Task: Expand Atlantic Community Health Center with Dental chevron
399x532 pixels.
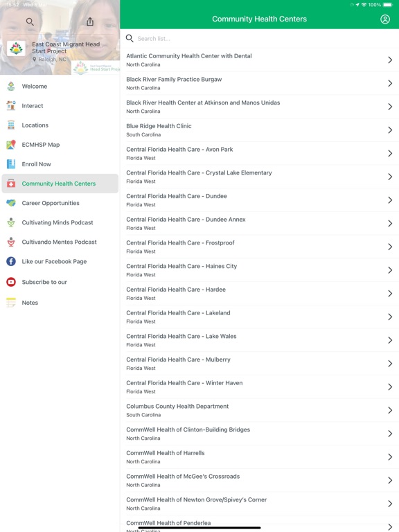Action: coord(390,60)
